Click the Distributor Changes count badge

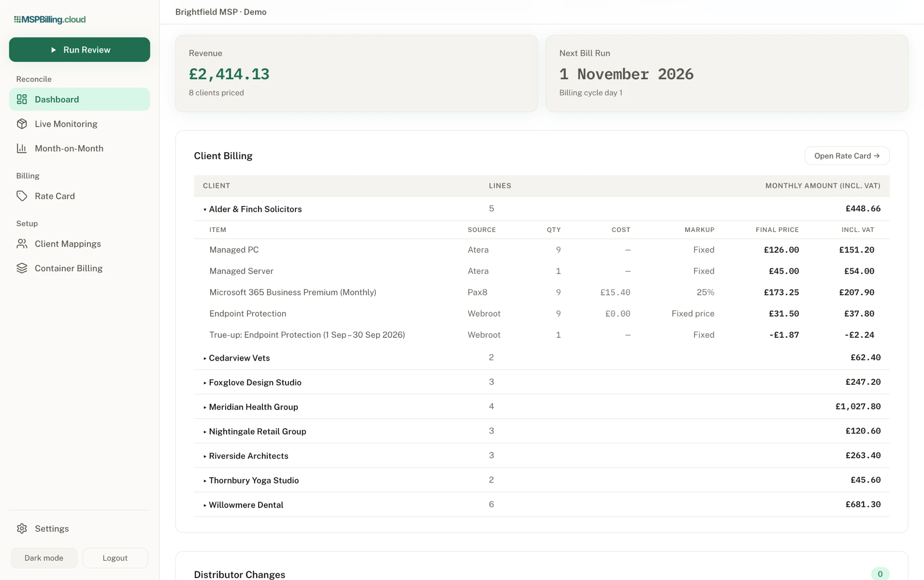click(x=880, y=574)
